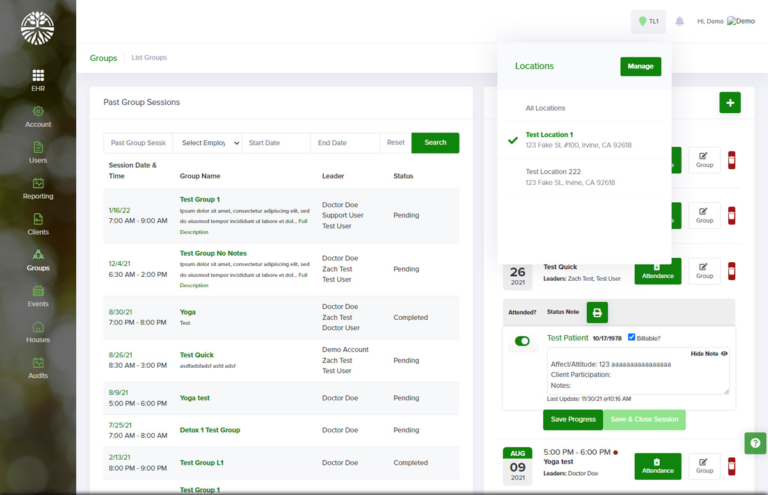Open the Audits sidebar icon
The width and height of the screenshot is (768, 495).
coord(38,363)
